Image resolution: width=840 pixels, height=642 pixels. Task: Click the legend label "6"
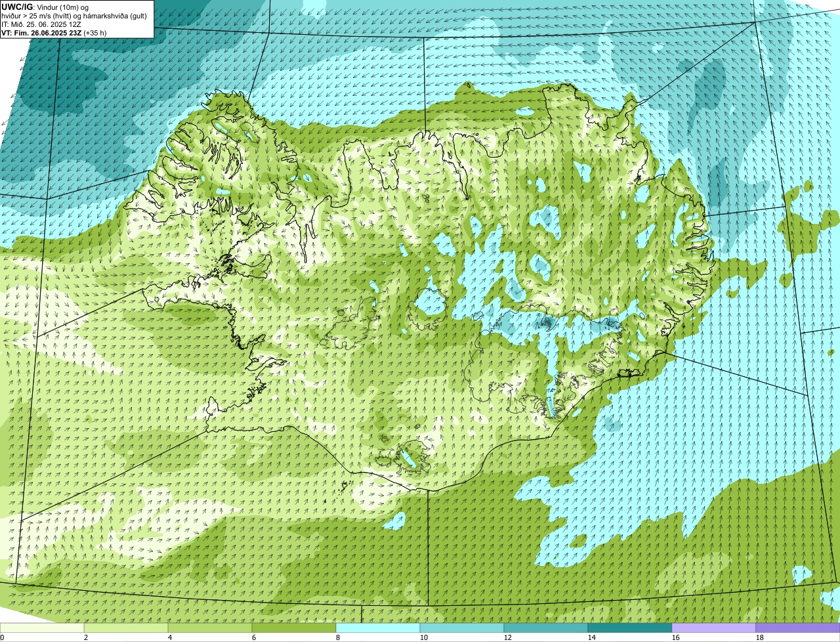(x=254, y=637)
